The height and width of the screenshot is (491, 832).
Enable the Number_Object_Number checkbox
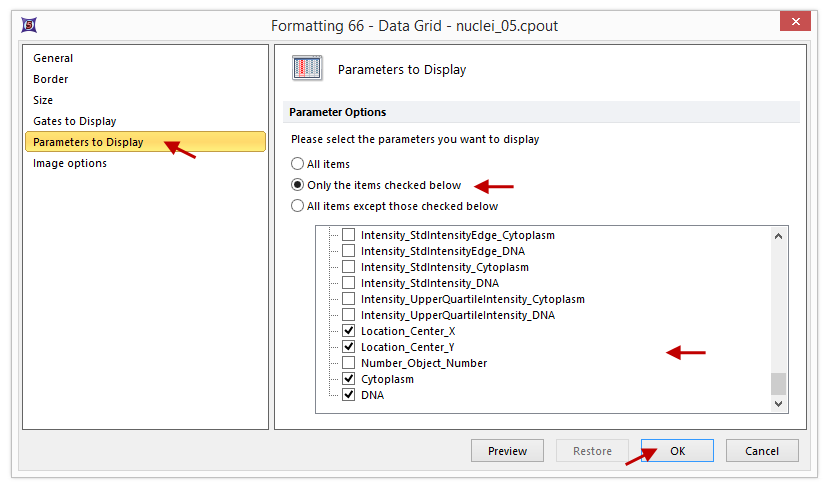click(348, 363)
